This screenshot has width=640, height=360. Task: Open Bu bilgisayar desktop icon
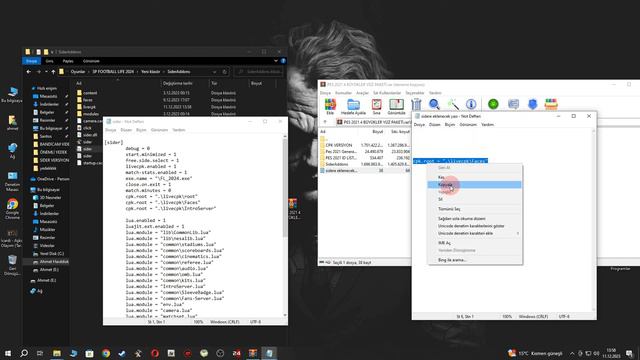(12, 94)
